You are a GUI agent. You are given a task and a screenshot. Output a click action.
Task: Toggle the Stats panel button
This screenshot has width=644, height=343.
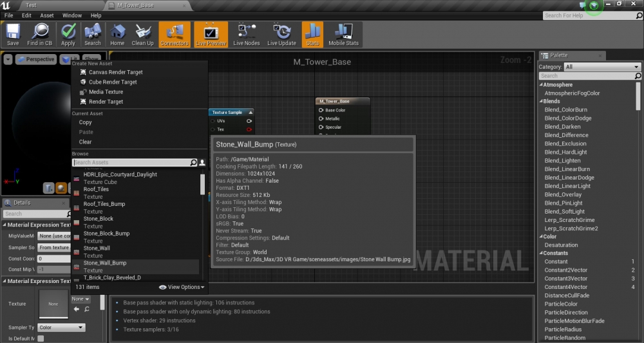point(312,35)
